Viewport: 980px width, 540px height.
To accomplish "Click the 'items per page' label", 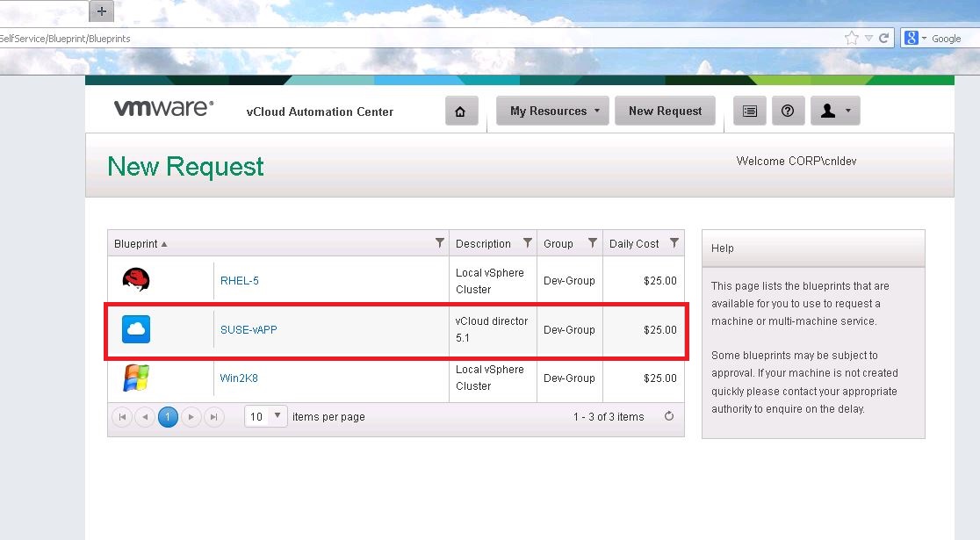I will [x=328, y=417].
